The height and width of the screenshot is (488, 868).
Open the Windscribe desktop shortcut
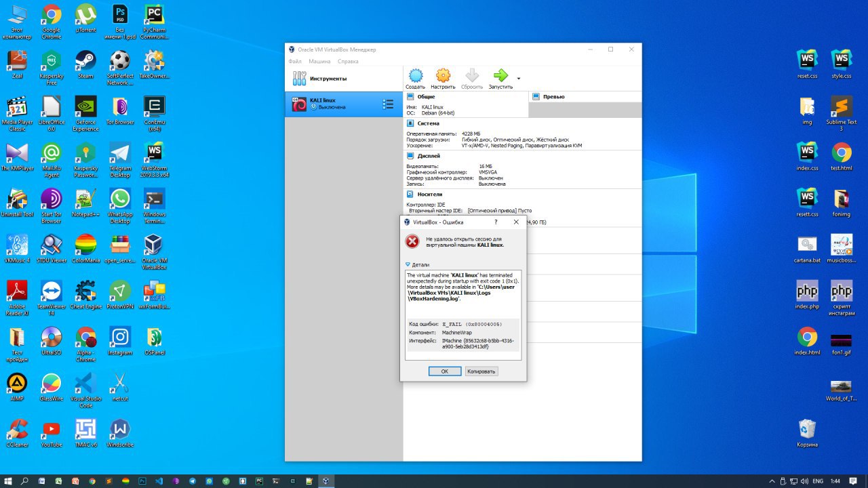tap(120, 434)
